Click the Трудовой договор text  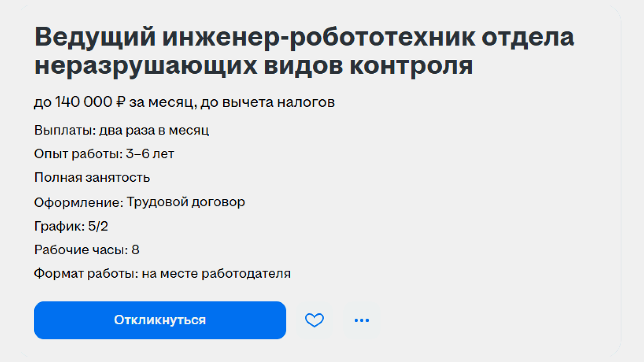point(186,202)
